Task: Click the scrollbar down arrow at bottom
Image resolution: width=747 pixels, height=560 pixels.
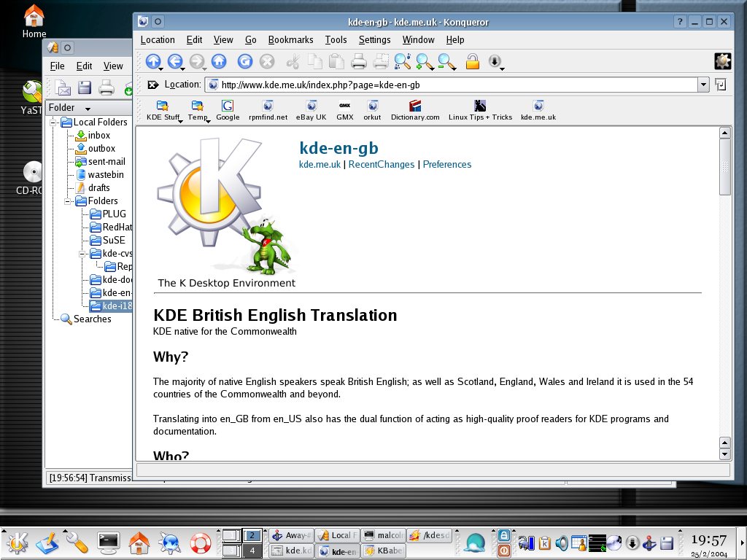Action: [x=724, y=454]
